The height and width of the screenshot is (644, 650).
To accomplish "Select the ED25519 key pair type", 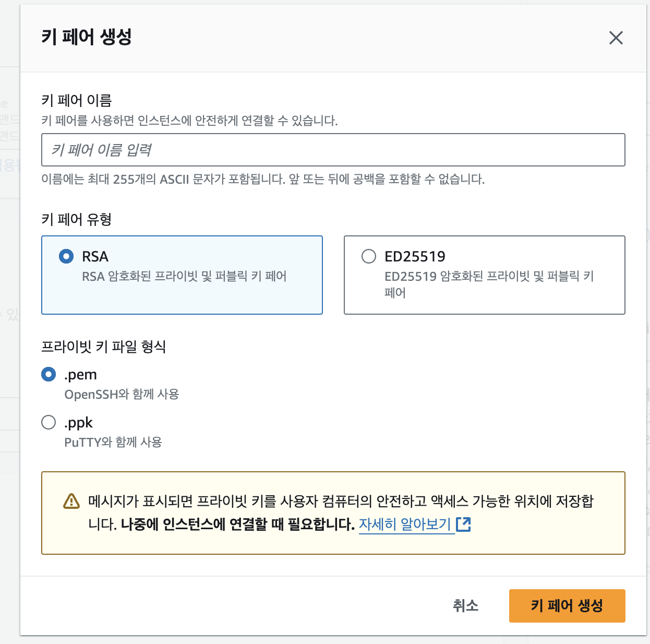I will point(369,256).
